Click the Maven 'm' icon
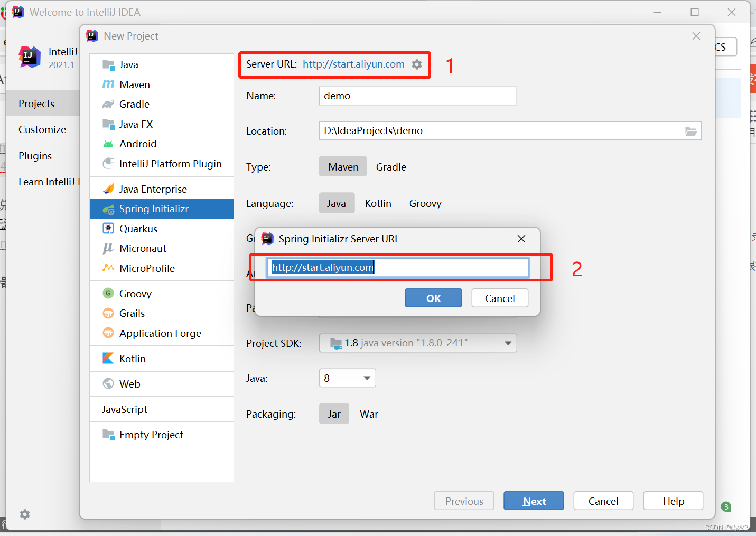Image resolution: width=756 pixels, height=536 pixels. click(x=108, y=84)
